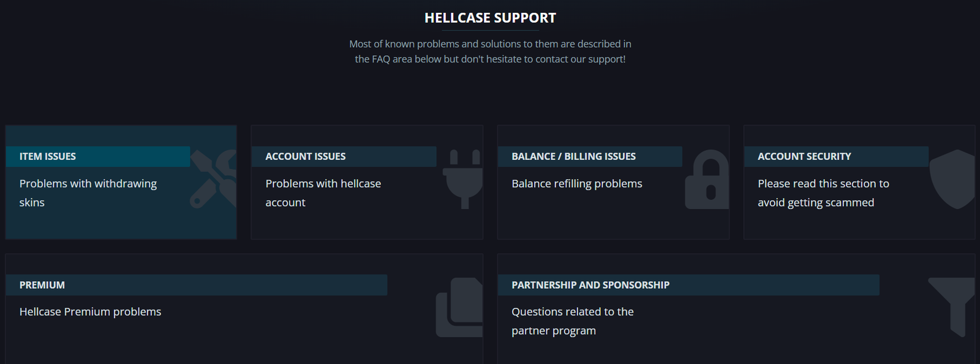Viewport: 980px width, 364px height.
Task: Click 'Hellcase Premium problems' description
Action: point(90,312)
